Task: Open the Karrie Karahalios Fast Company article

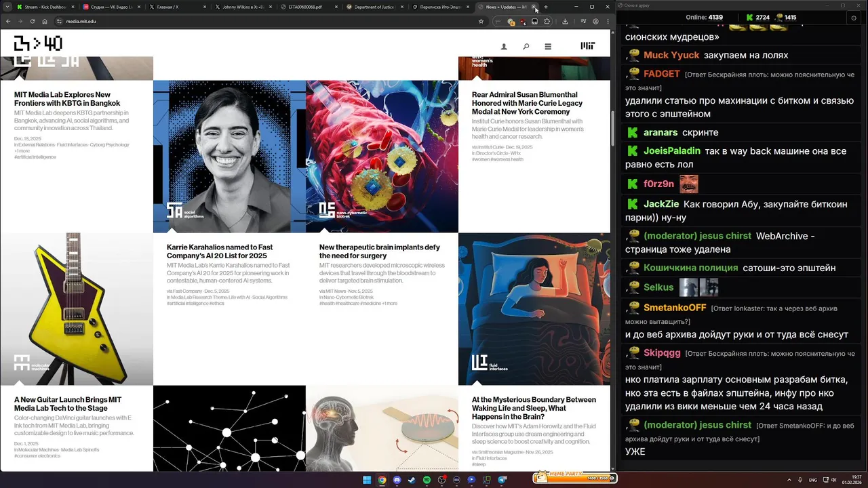Action: coord(220,251)
